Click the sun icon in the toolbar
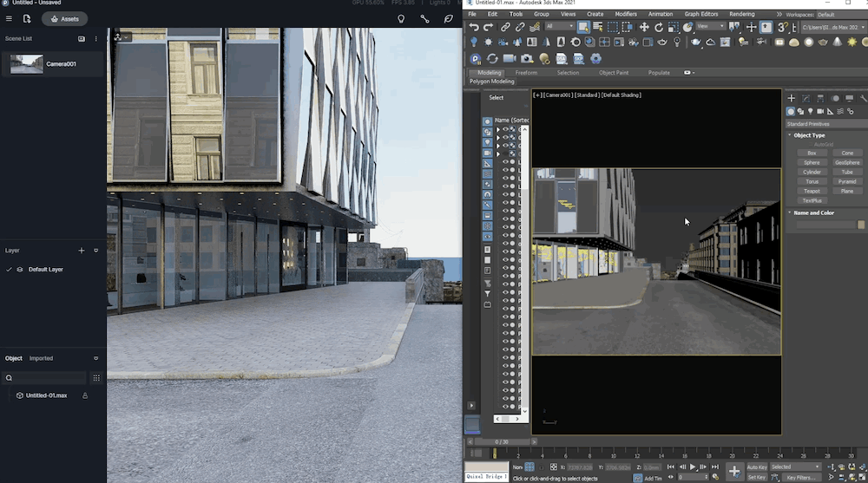868x483 pixels. click(x=852, y=42)
